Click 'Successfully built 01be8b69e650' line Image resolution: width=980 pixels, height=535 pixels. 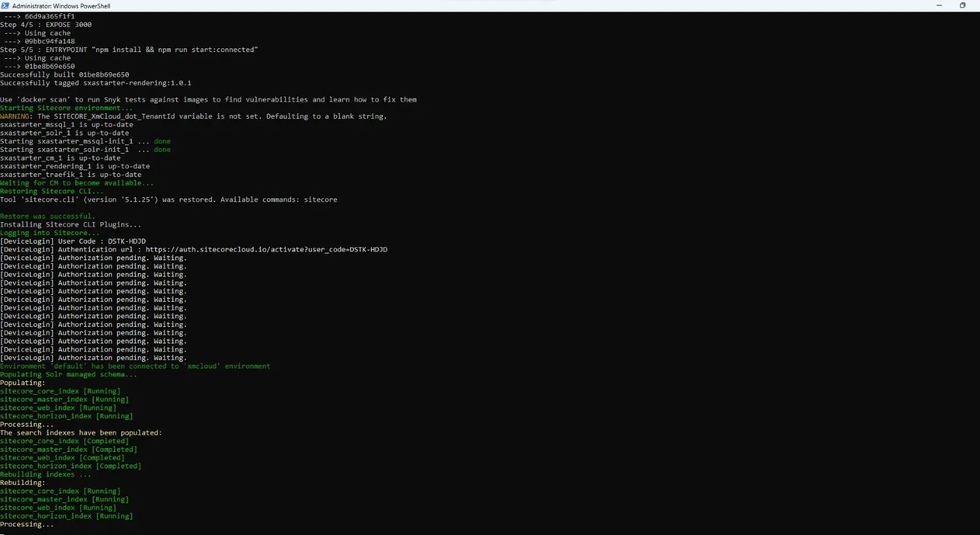point(64,75)
